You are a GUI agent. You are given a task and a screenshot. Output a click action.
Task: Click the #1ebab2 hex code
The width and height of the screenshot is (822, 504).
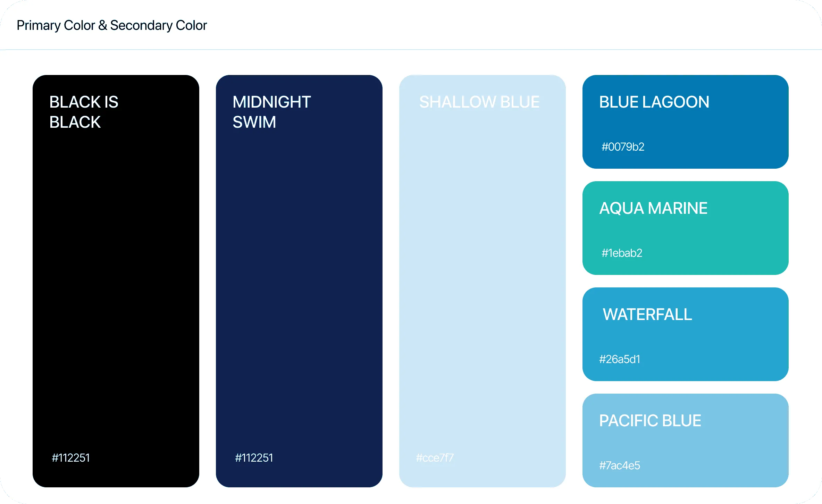(x=622, y=253)
